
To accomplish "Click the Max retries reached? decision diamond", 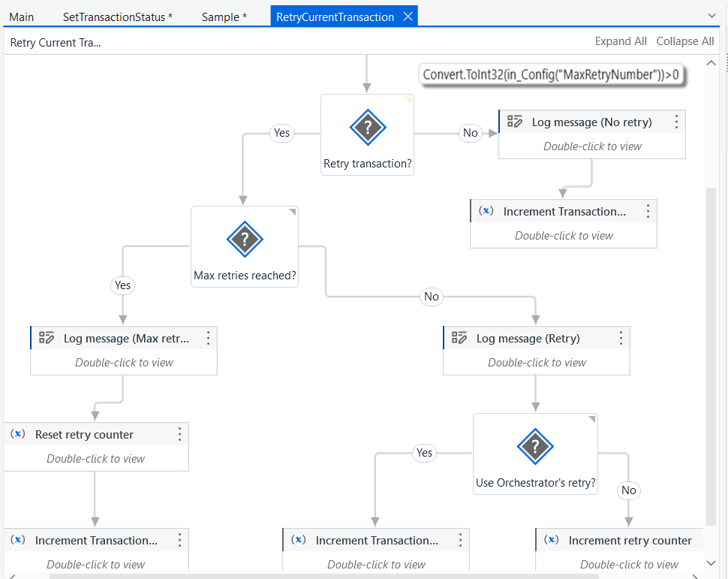I will tap(244, 240).
